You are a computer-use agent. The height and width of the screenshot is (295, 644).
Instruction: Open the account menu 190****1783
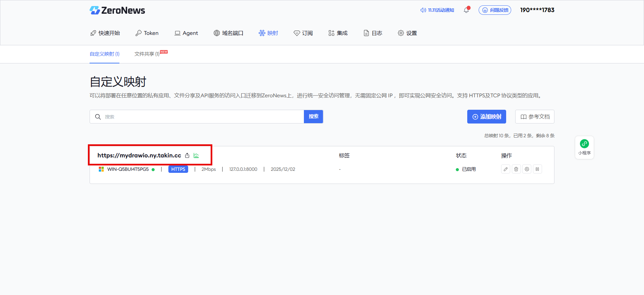537,10
